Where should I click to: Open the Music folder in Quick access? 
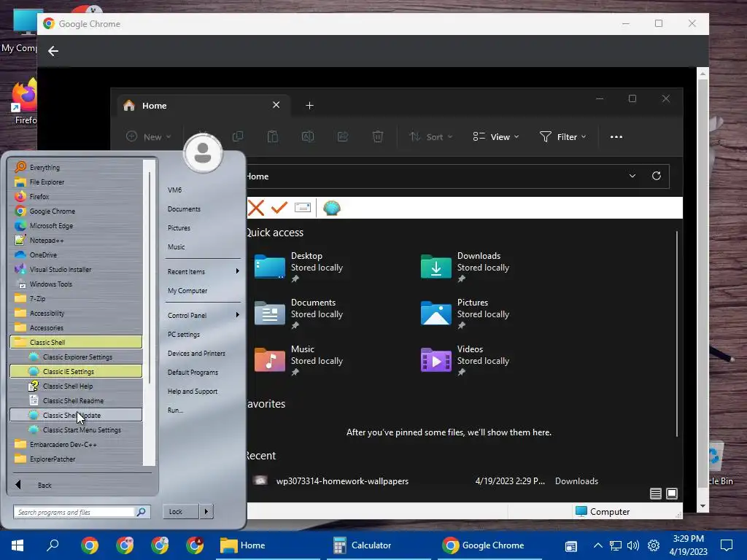298,360
